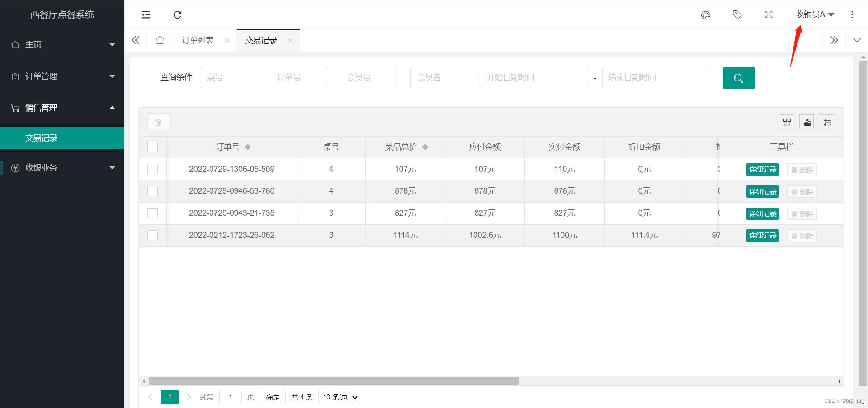Click the horizontal table scrollbar
Viewport: 868px width, 408px height.
tap(334, 381)
